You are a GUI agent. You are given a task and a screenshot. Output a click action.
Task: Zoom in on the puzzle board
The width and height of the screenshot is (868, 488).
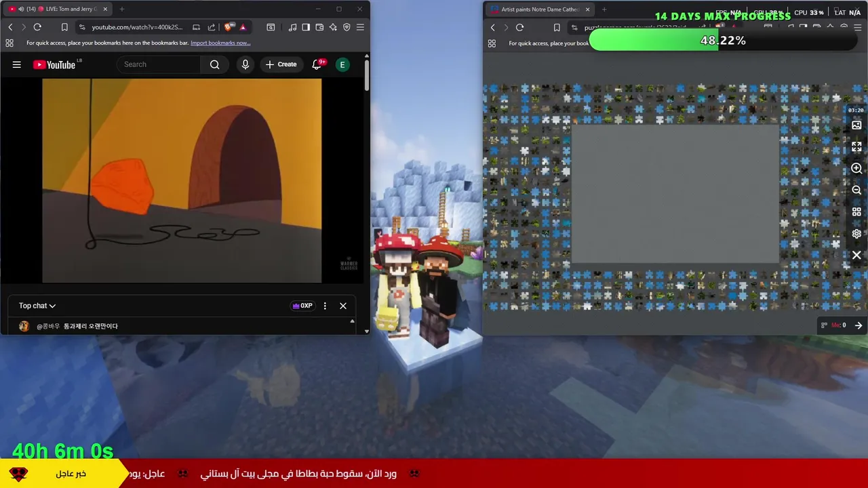pos(856,168)
